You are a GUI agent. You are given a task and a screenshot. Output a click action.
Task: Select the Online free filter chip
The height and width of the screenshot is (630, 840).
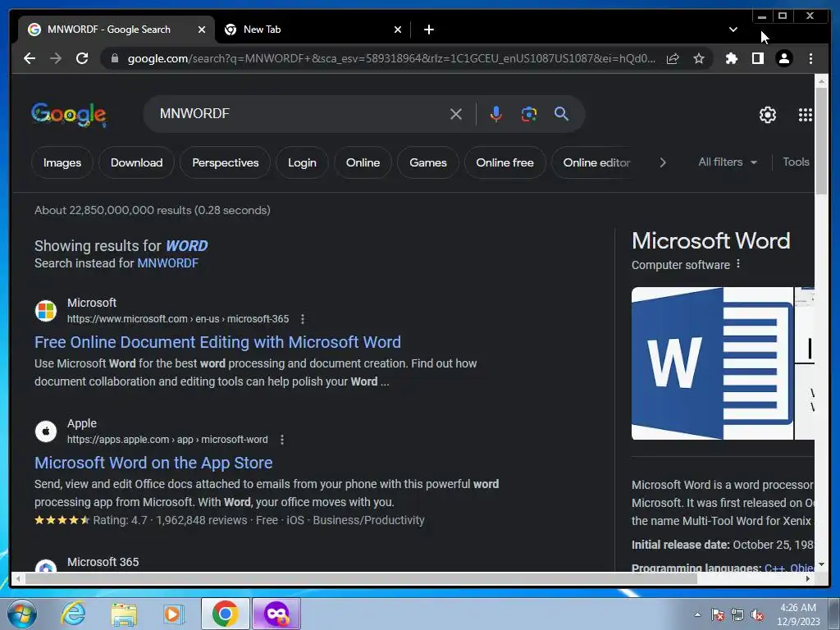504,162
